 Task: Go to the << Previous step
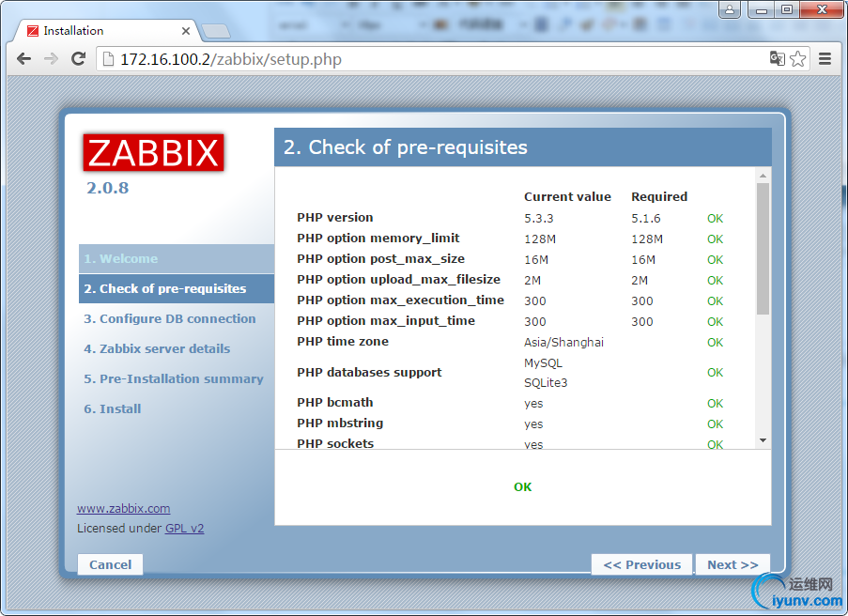coord(642,564)
